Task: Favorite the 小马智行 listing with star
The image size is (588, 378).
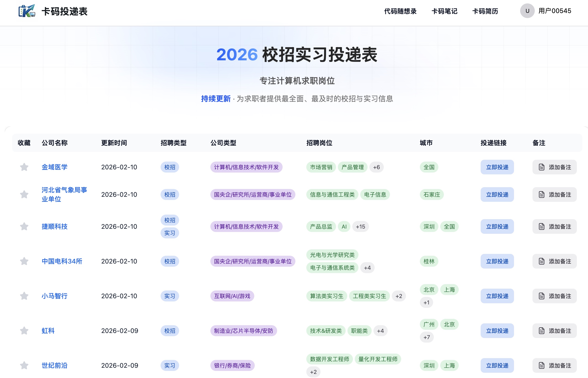Action: pos(24,296)
